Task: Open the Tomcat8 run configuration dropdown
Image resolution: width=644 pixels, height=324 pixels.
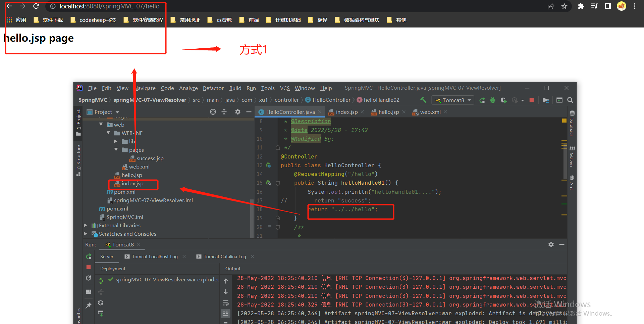Action: (x=453, y=100)
